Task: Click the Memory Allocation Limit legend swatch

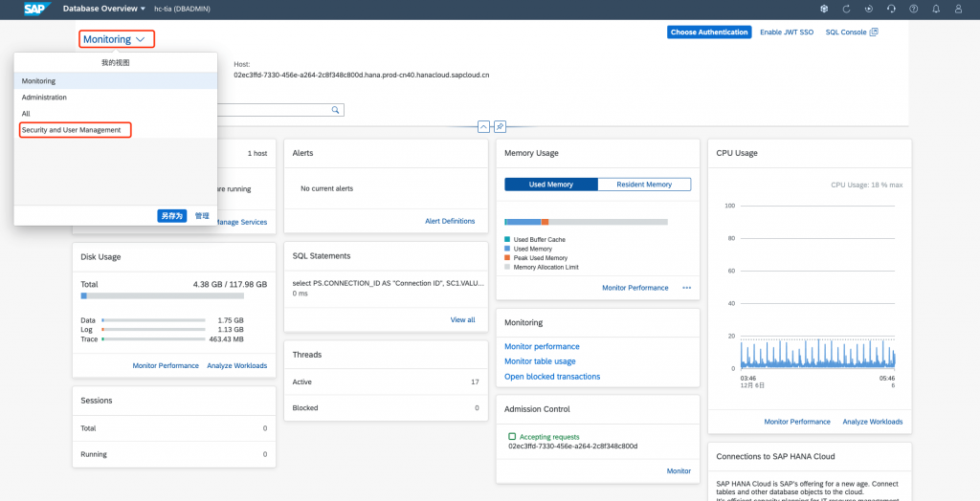Action: (507, 267)
